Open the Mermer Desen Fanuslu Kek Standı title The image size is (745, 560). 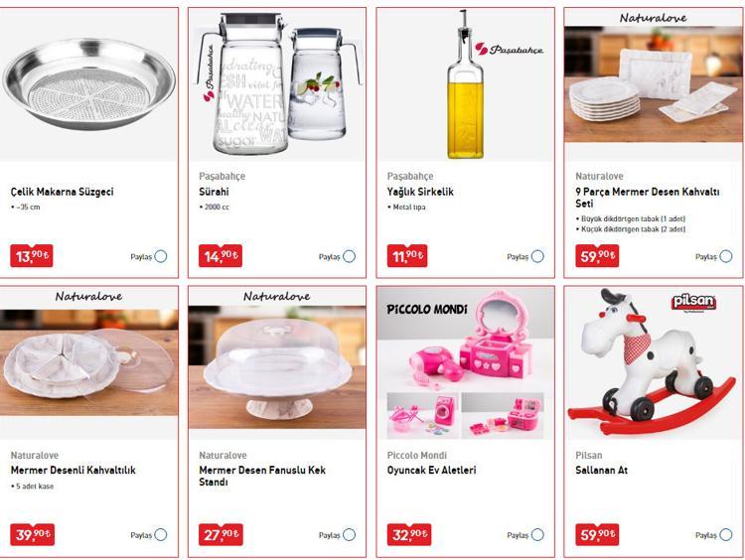tap(262, 476)
